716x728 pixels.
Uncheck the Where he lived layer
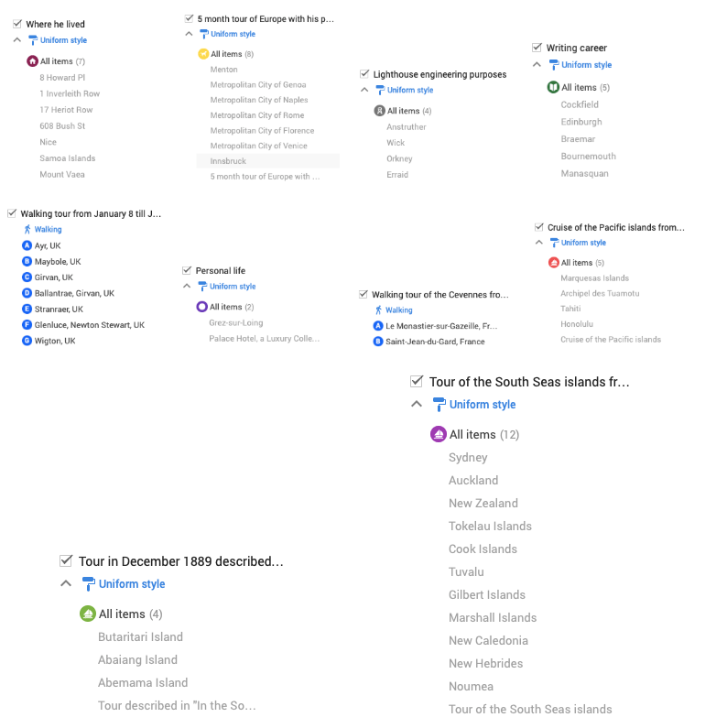point(17,24)
